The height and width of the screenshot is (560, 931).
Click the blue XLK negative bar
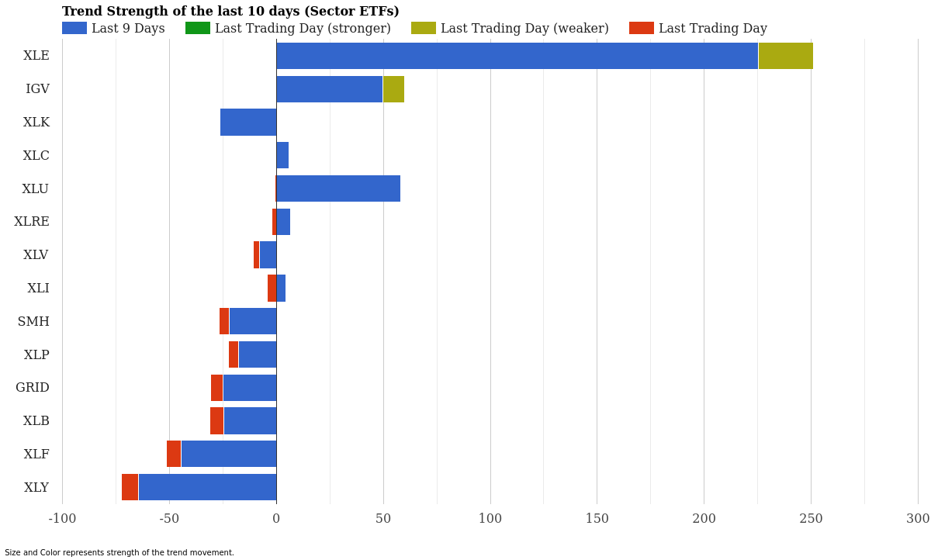(x=248, y=123)
